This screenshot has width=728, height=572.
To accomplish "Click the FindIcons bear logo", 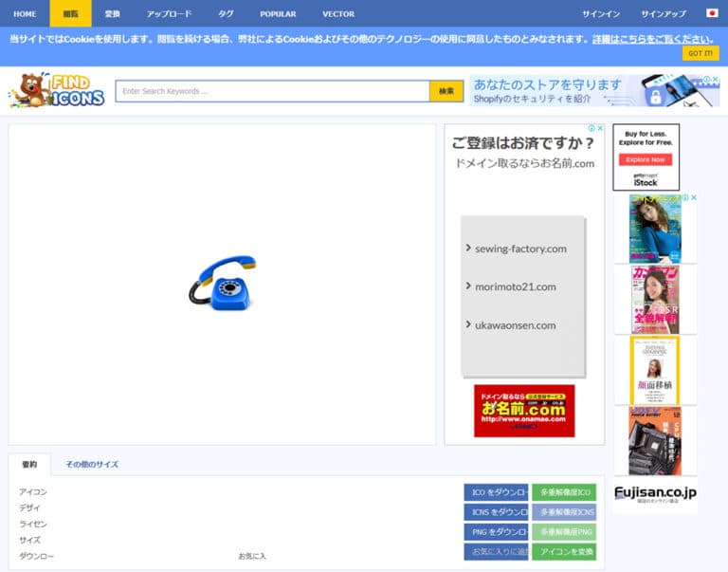I will pyautogui.click(x=57, y=91).
